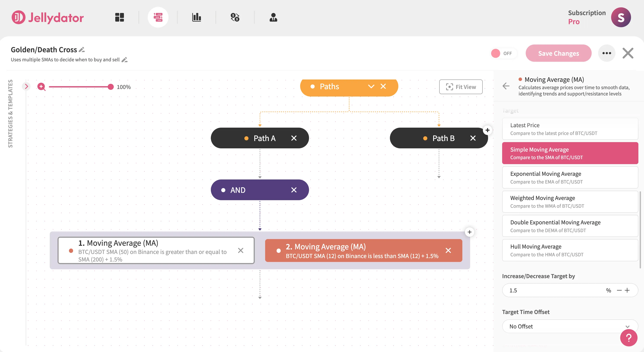
Task: Select Simple Moving Average target
Action: coord(570,153)
